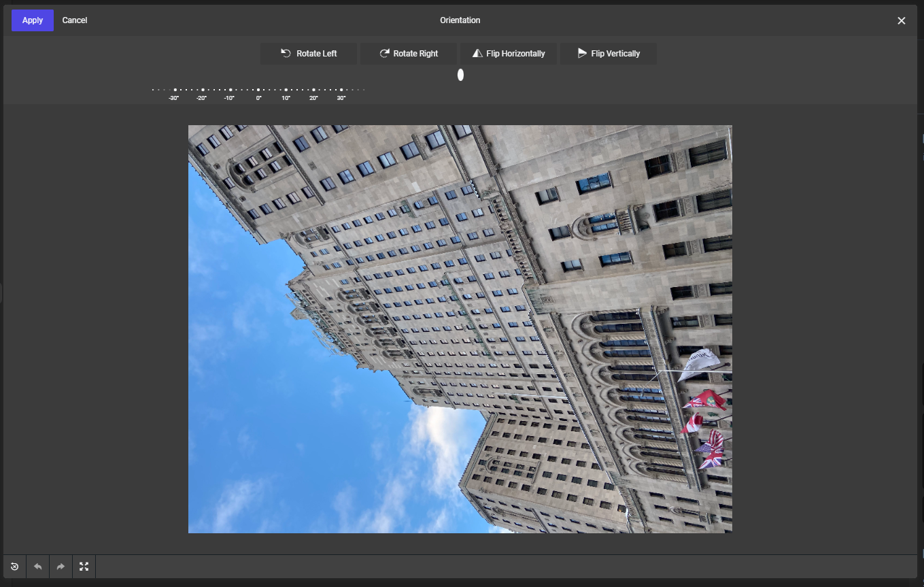
Task: Click the -10° label on the rotation scale
Action: coord(229,99)
